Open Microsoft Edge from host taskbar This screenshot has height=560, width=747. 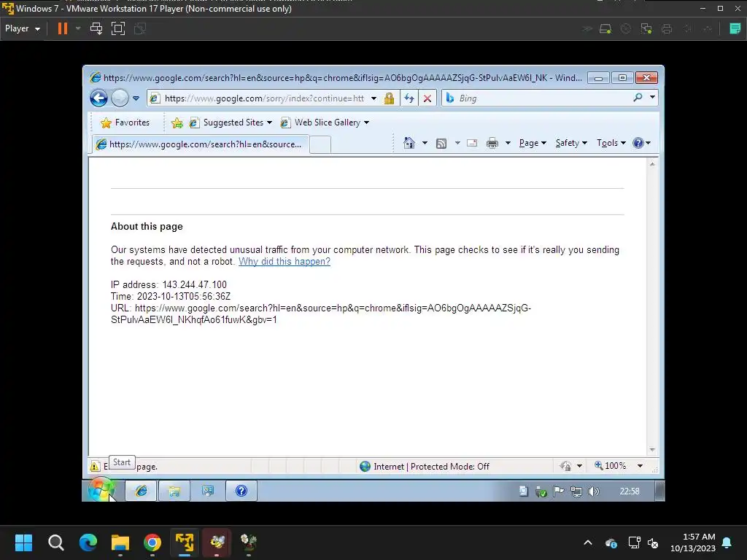pyautogui.click(x=88, y=542)
